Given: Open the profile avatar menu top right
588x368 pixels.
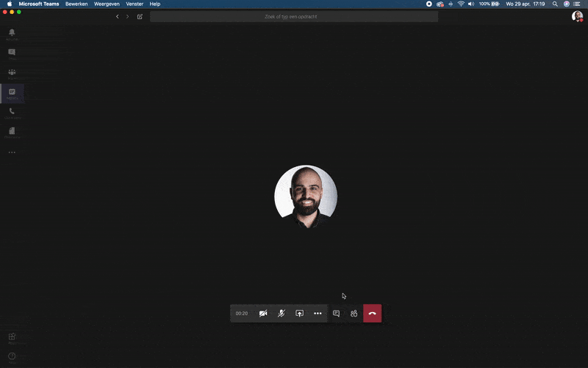Looking at the screenshot, I should [577, 16].
